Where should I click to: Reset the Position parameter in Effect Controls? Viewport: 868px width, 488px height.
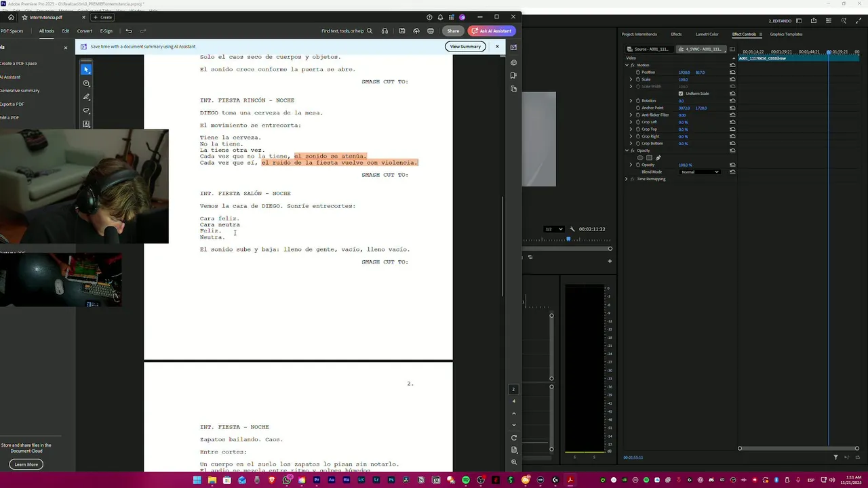click(x=732, y=72)
